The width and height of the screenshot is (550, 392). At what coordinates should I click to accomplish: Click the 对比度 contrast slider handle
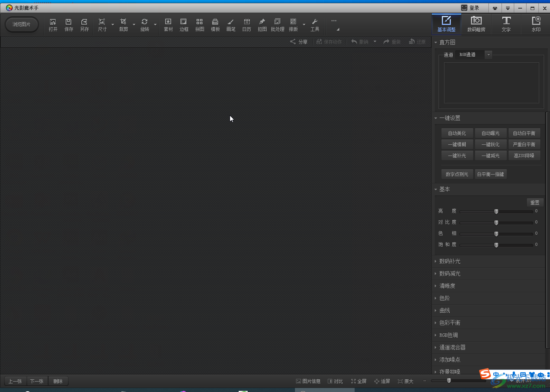(x=496, y=223)
